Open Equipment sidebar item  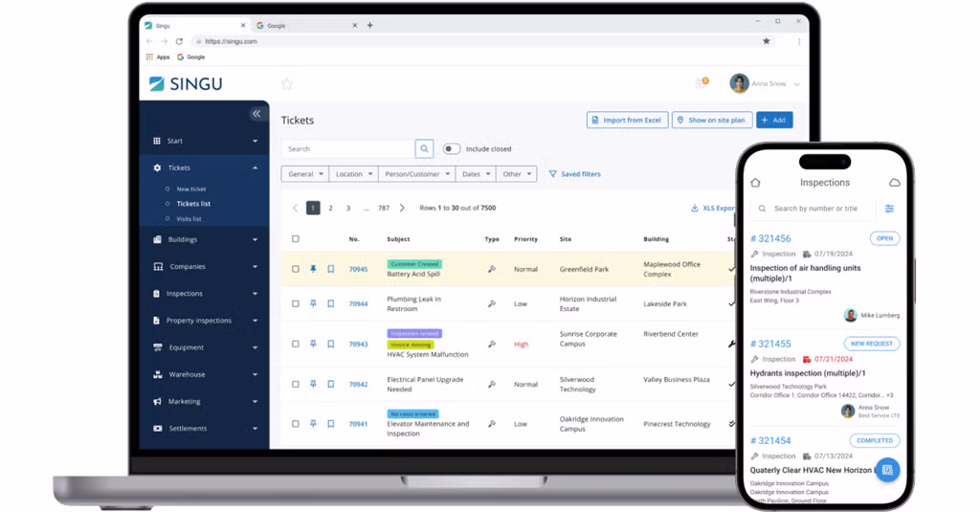pyautogui.click(x=205, y=347)
